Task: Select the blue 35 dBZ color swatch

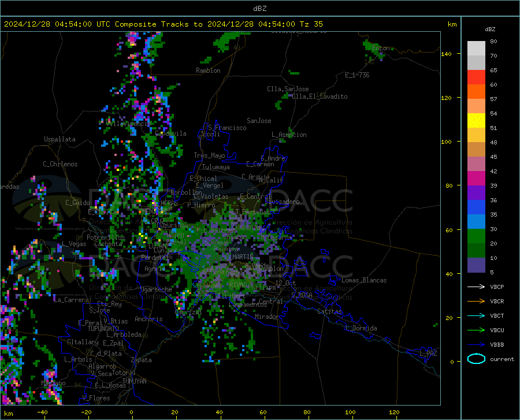Action: point(476,207)
